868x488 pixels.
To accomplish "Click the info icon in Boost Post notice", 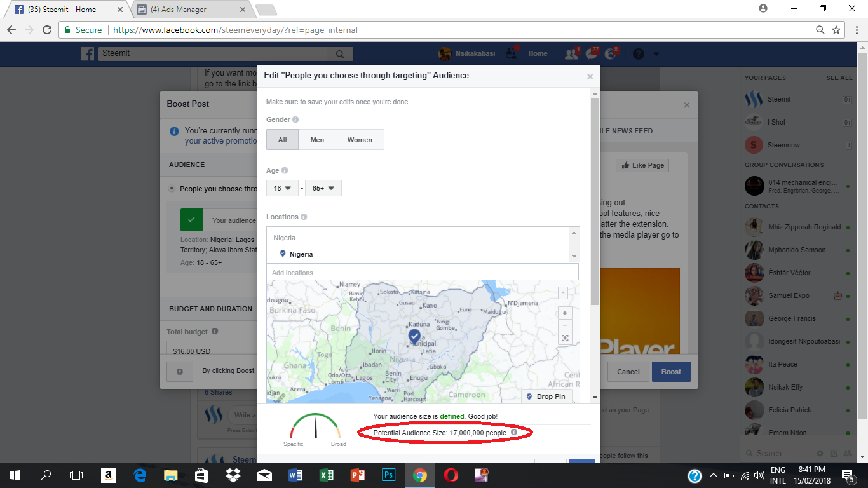I will point(175,132).
